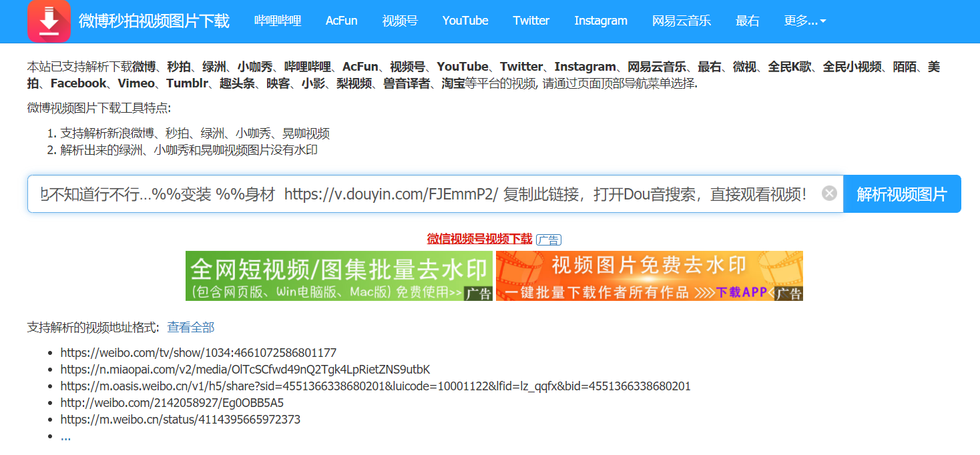
Task: Click the bold Tumblr text
Action: point(187,83)
